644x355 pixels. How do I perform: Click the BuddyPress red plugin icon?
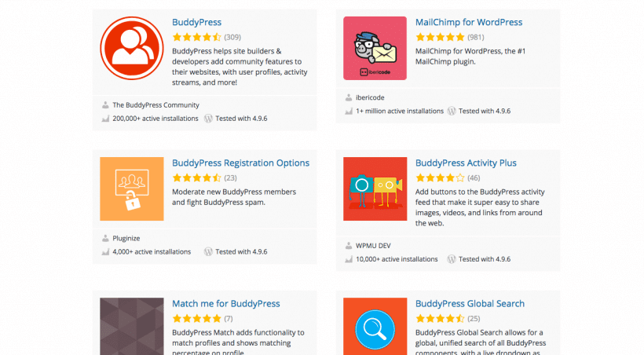[x=132, y=48]
